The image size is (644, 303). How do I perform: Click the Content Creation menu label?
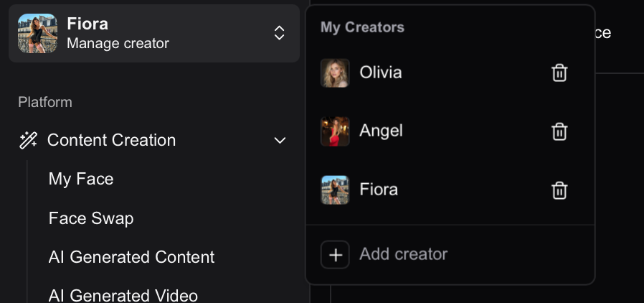[x=111, y=140]
